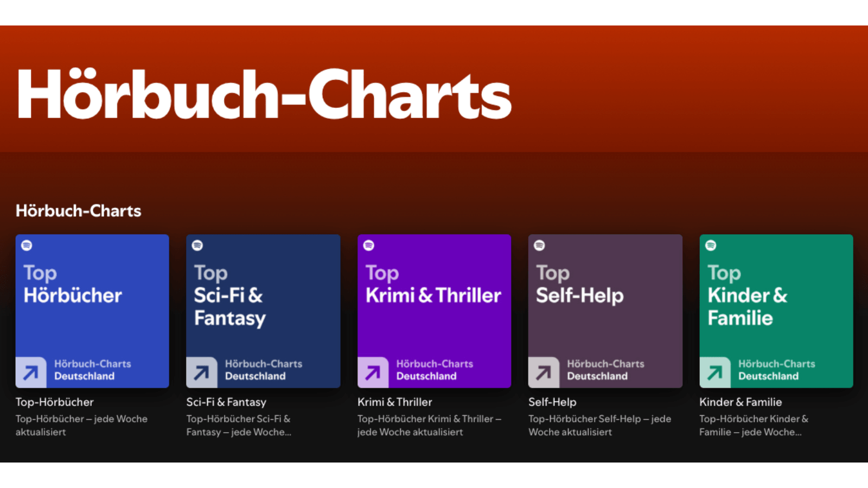The image size is (868, 488).
Task: Select the Top Hörbücher cover thumbnail
Action: 92,311
